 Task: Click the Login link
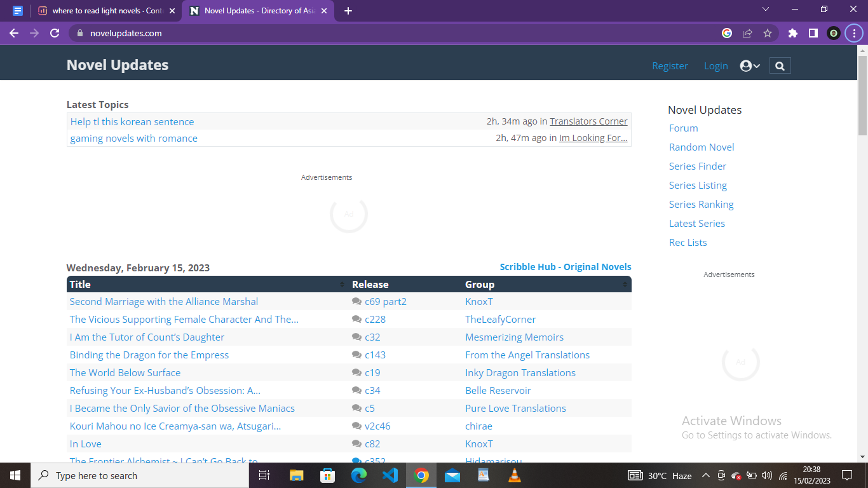click(x=715, y=65)
